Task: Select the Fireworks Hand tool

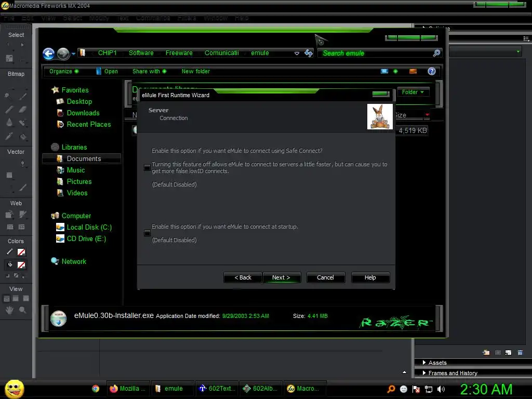Action: [9, 310]
